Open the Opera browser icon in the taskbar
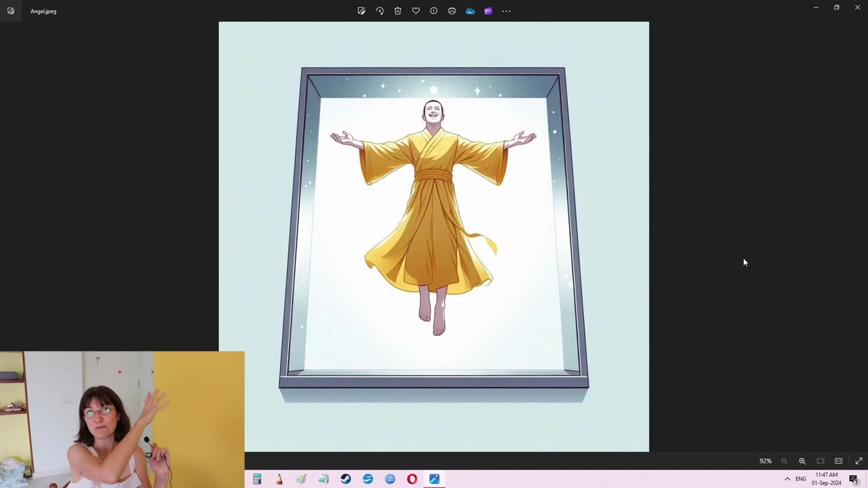Screen dimensions: 868x488 pyautogui.click(x=412, y=479)
